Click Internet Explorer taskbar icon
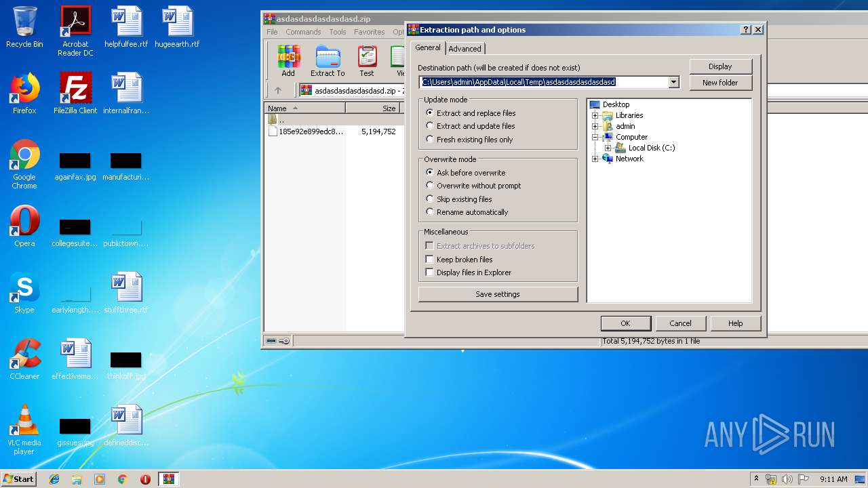 point(54,479)
